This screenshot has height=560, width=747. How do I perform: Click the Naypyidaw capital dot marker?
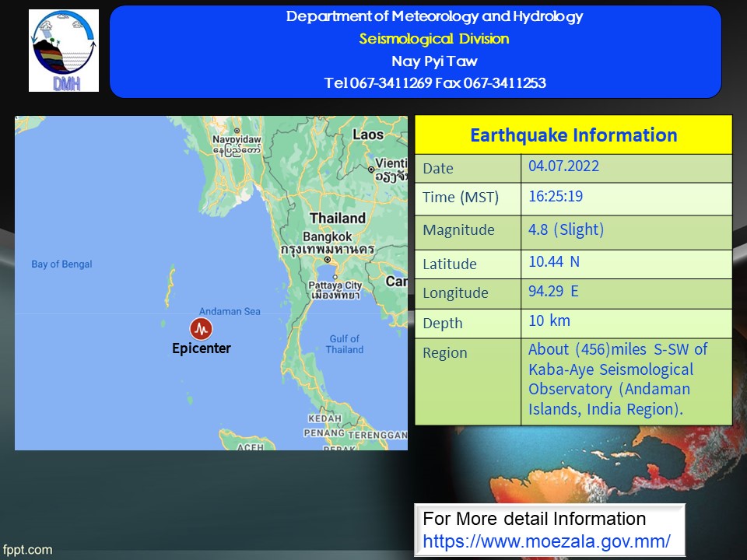point(237,131)
